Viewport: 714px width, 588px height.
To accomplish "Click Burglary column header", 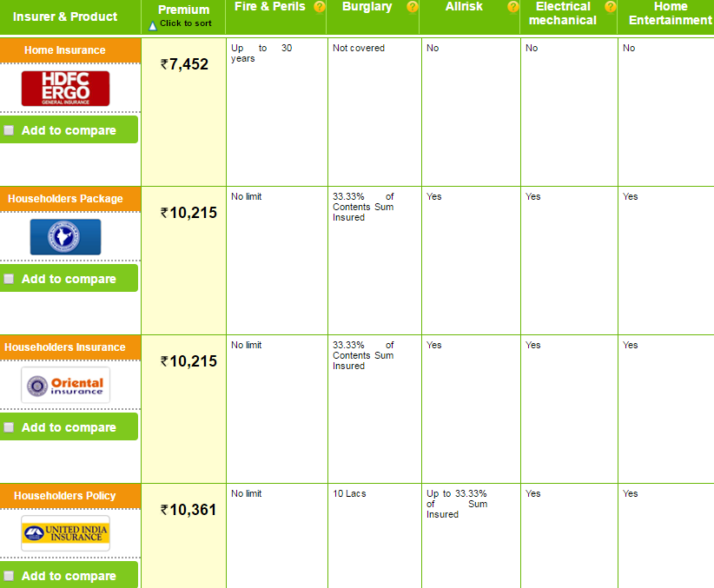I will click(x=367, y=7).
